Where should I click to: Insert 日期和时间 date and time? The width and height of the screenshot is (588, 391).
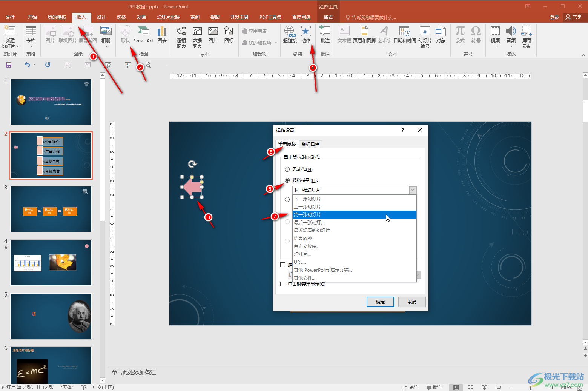click(x=405, y=35)
